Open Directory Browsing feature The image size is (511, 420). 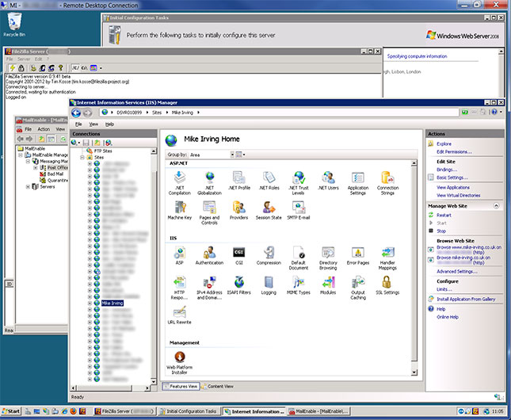328,258
